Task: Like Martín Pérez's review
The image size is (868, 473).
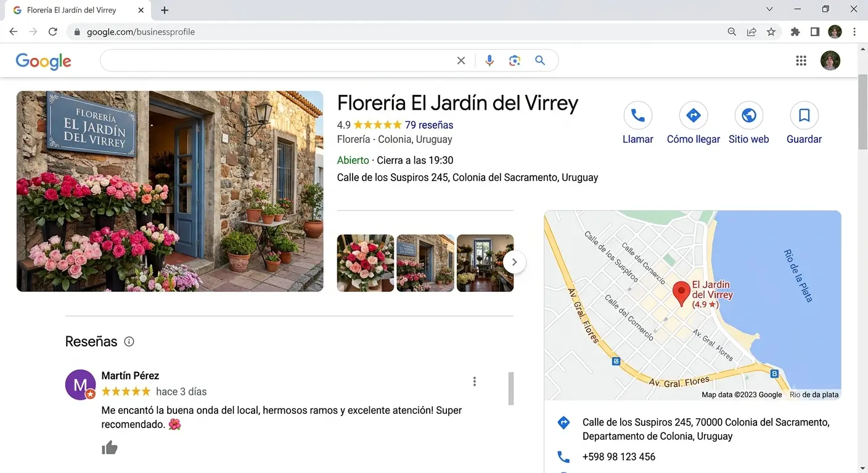Action: pos(110,448)
